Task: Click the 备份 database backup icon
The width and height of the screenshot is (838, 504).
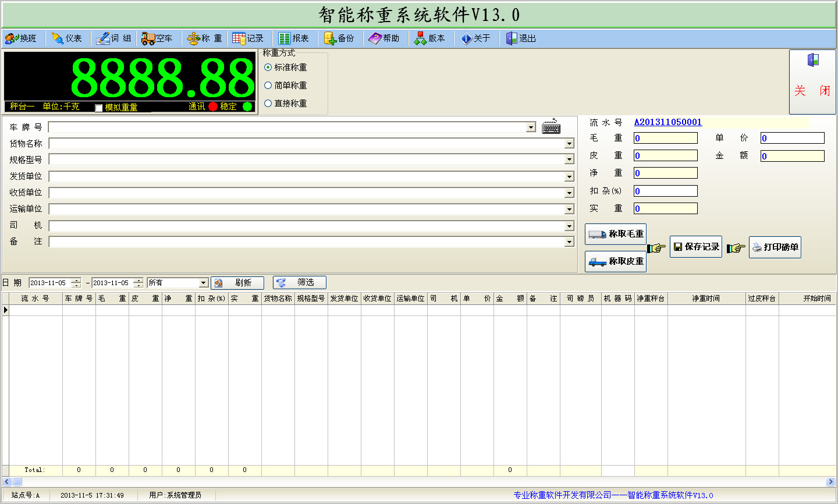Action: (330, 38)
